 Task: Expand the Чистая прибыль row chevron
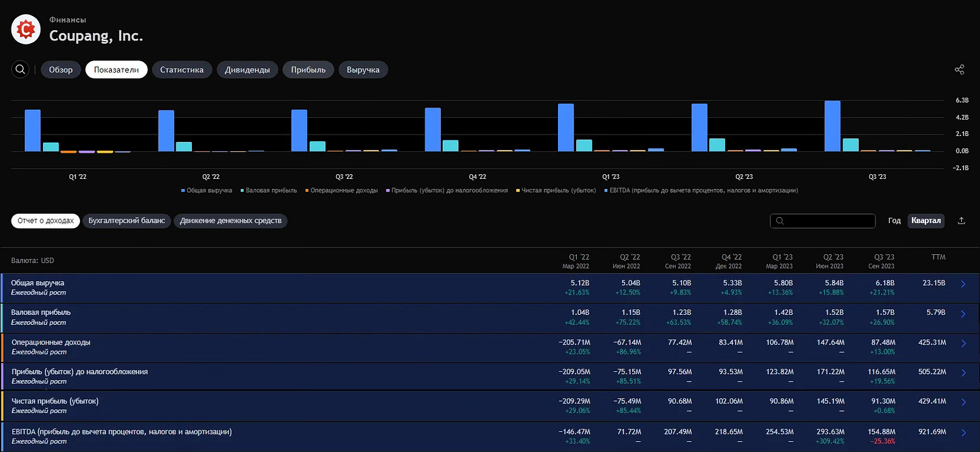(963, 402)
